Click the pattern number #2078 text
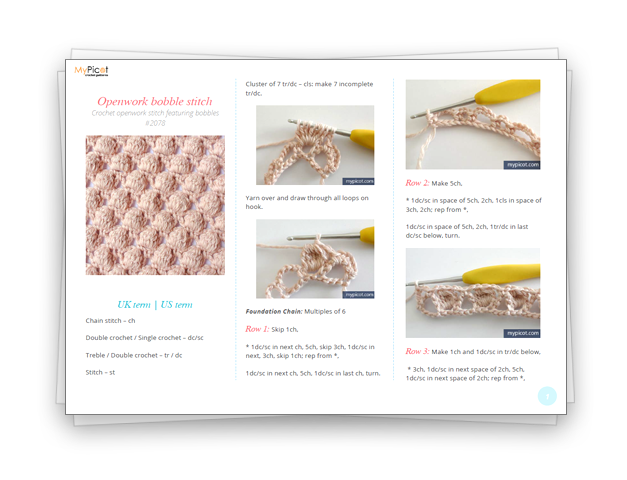 click(155, 123)
